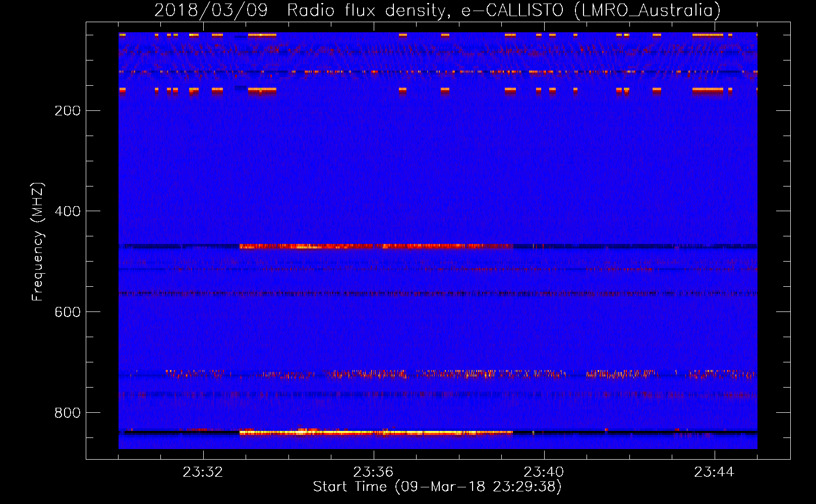Click the date "2018/03/09" in the title

pyautogui.click(x=211, y=11)
